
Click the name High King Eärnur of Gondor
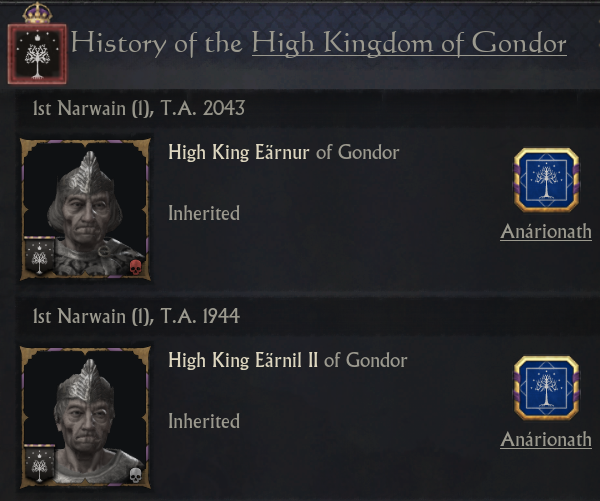284,152
